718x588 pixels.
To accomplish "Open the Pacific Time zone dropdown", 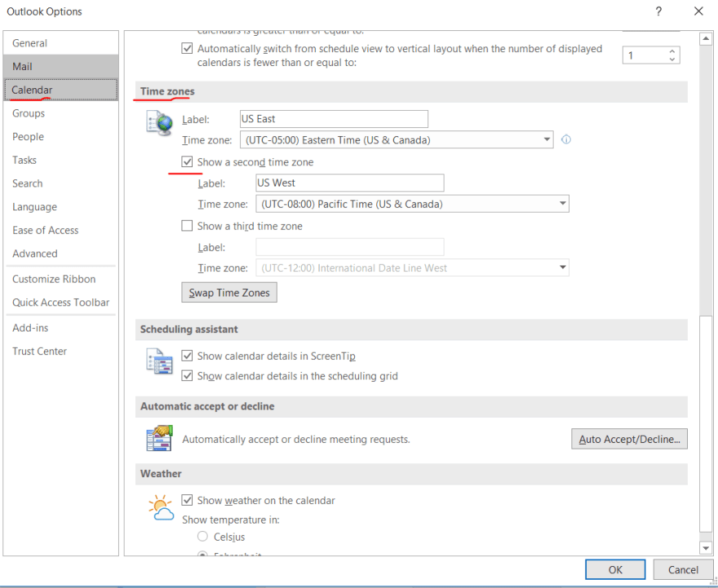I will (x=563, y=204).
